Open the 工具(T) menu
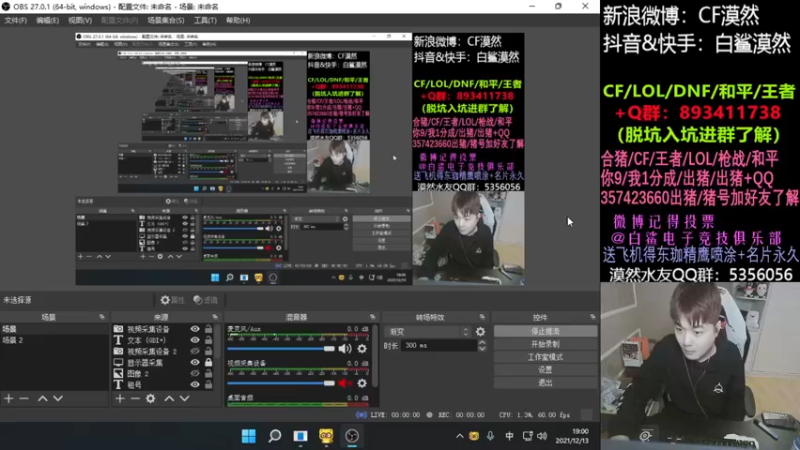800x450 pixels. click(205, 20)
